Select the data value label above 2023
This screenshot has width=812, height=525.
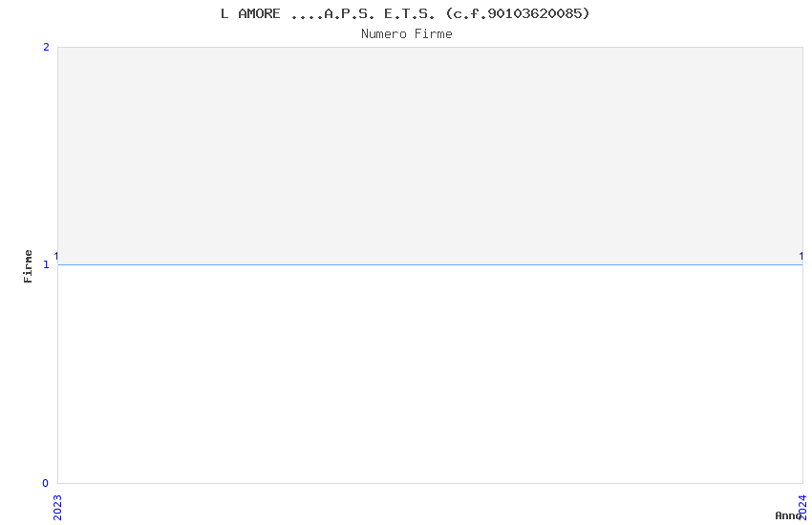[56, 257]
